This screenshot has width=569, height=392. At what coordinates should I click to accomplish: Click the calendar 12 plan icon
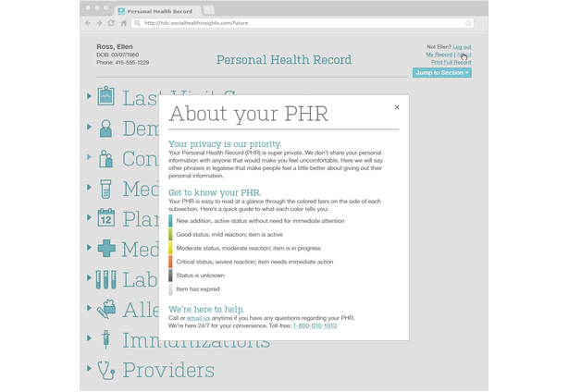106,217
